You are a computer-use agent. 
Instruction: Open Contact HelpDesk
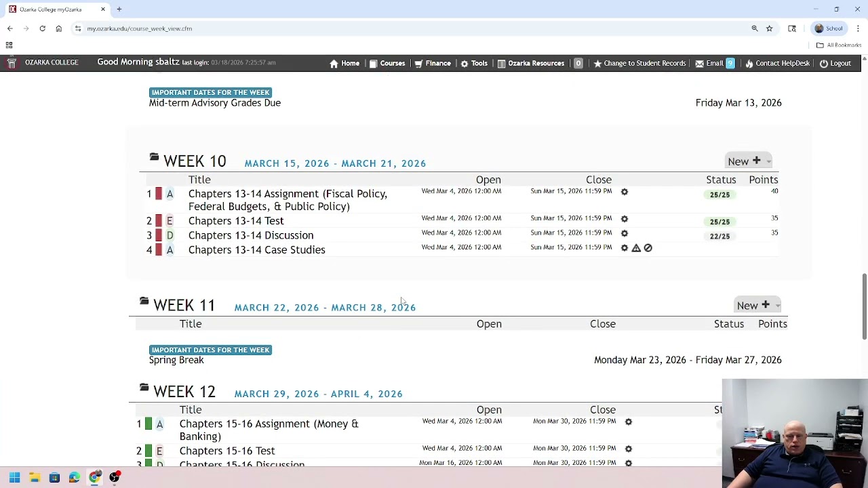point(777,64)
